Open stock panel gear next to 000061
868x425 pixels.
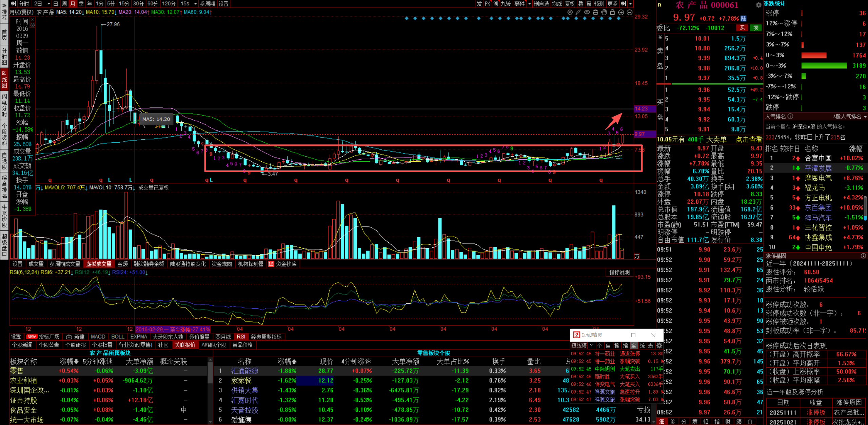(x=758, y=5)
